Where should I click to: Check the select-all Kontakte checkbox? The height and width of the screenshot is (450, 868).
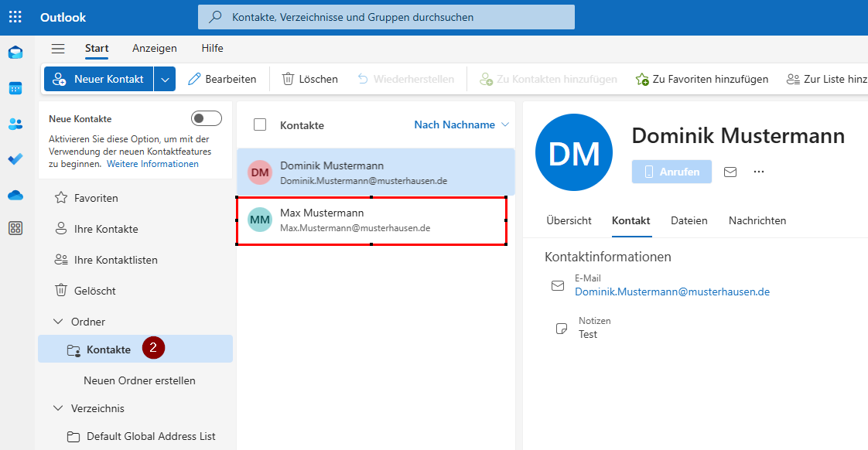point(260,124)
